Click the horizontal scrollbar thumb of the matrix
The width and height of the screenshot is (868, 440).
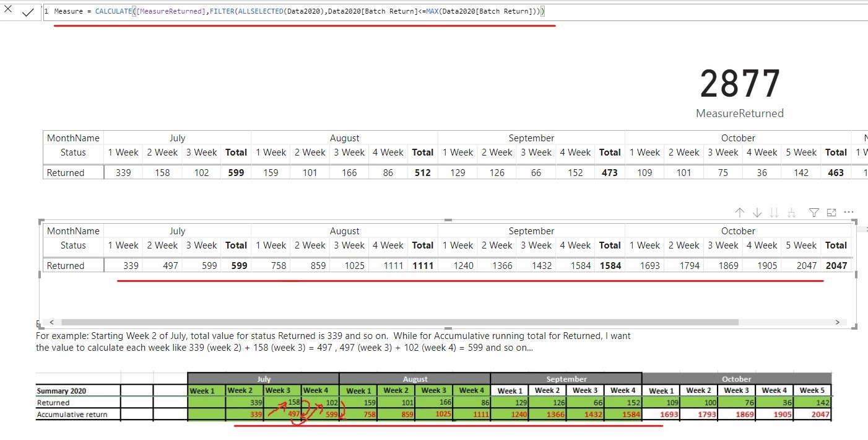[x=400, y=322]
